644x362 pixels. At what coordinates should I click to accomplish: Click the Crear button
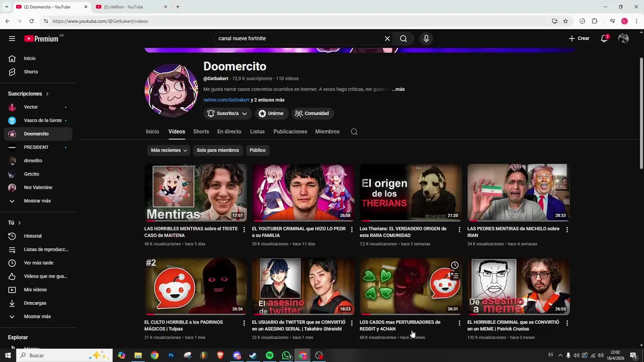pos(579,38)
